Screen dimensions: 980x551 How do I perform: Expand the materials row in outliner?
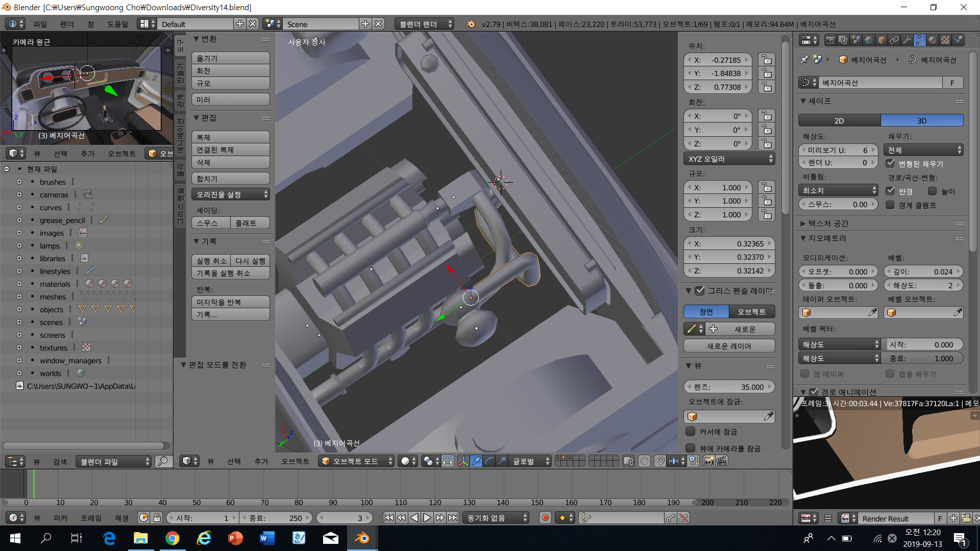[19, 284]
